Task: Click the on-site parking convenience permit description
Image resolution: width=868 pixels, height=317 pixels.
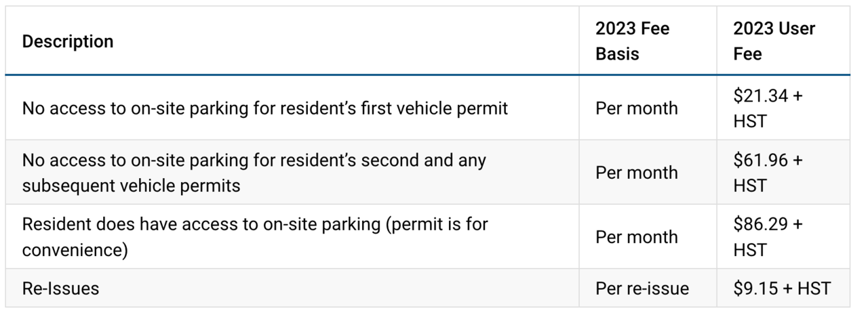Action: [255, 237]
